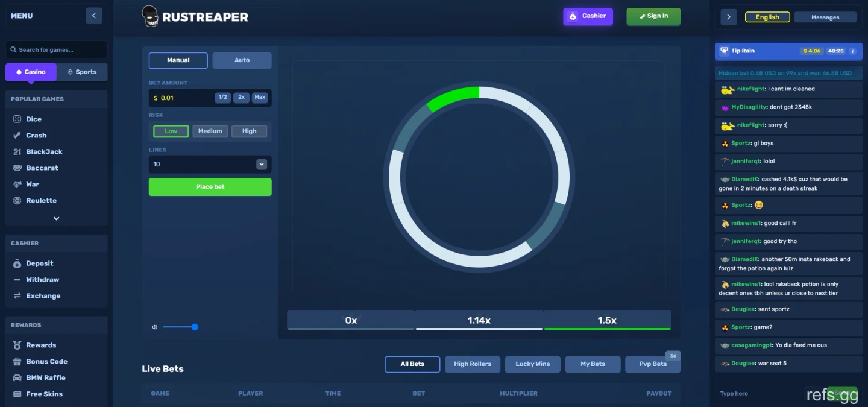Click the Sign In button
Viewport: 868px width, 407px height.
pyautogui.click(x=653, y=16)
